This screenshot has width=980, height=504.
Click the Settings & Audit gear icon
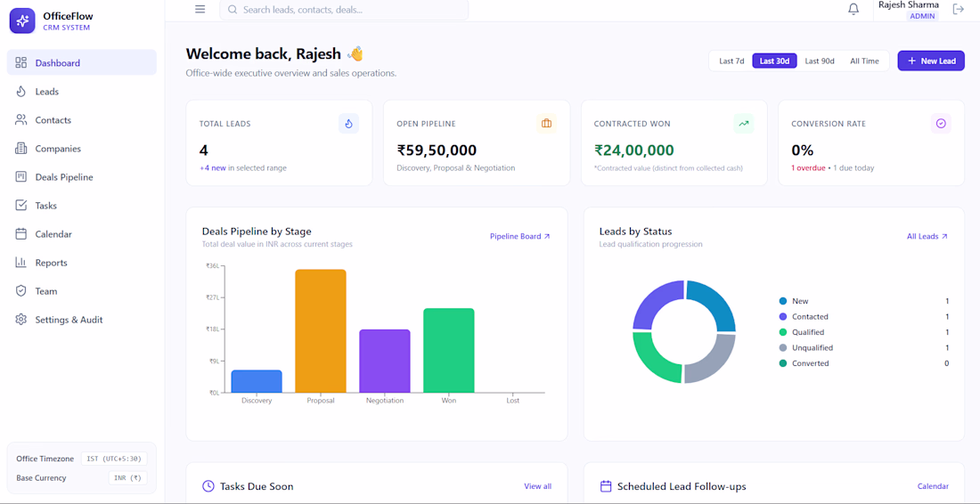[21, 319]
